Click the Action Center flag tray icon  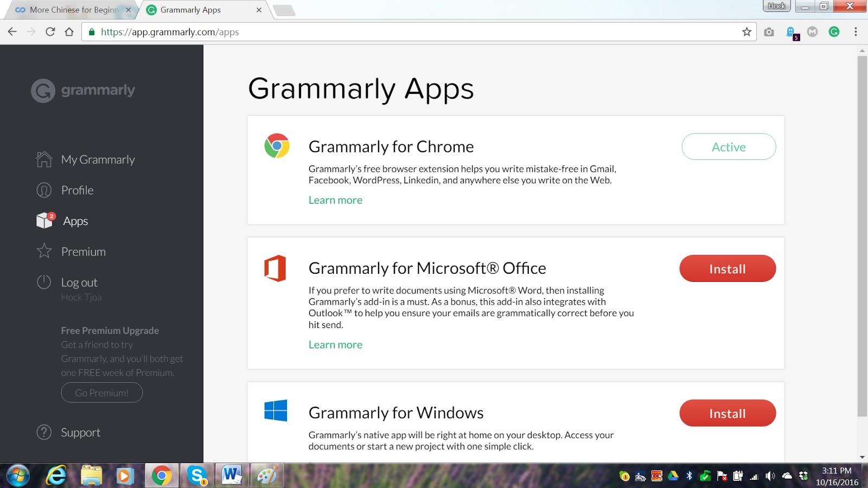click(722, 476)
